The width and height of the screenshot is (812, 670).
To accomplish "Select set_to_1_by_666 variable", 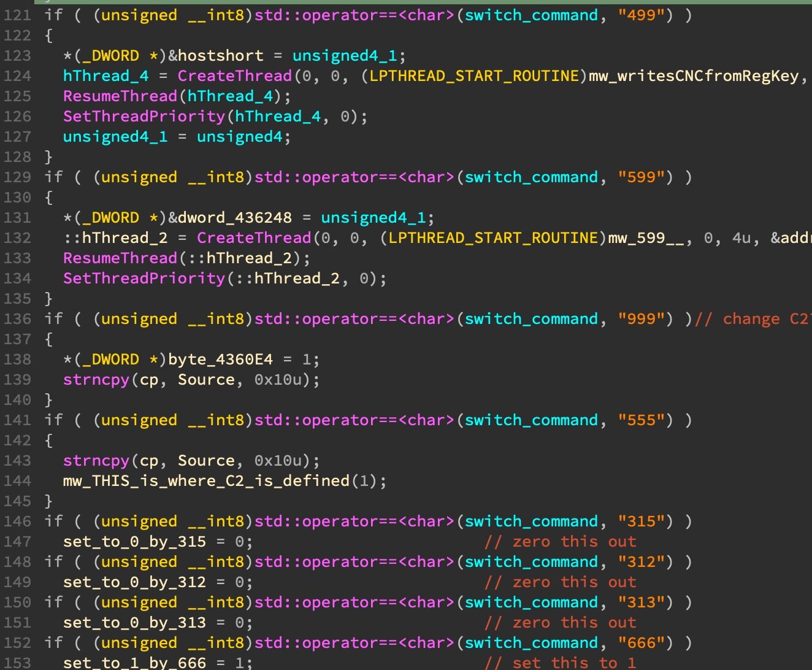I will [134, 663].
